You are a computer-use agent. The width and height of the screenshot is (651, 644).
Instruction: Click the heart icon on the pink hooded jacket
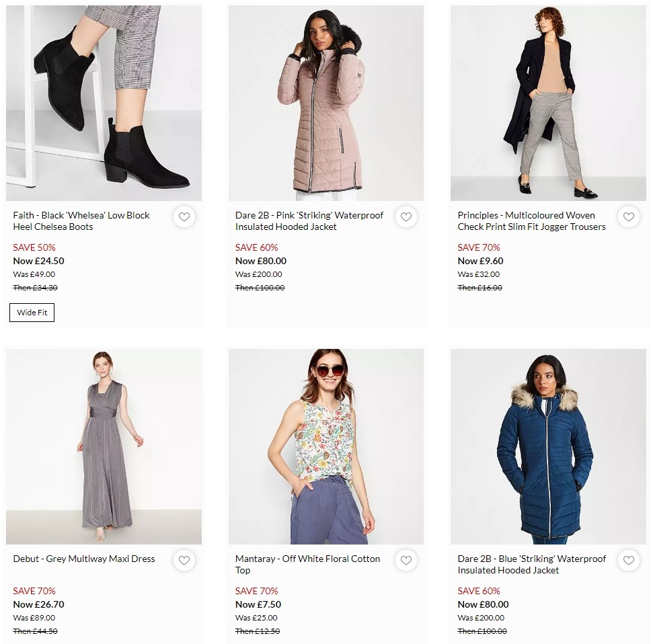406,217
